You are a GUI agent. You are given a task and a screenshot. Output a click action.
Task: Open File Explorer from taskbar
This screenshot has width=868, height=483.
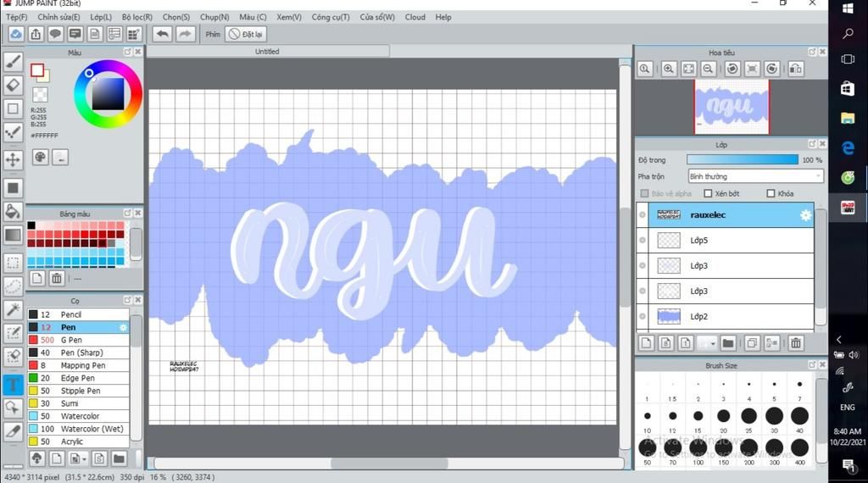click(x=848, y=118)
